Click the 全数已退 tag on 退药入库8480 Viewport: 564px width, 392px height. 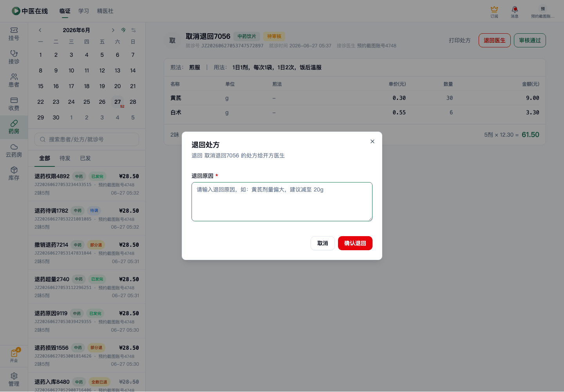(99, 382)
